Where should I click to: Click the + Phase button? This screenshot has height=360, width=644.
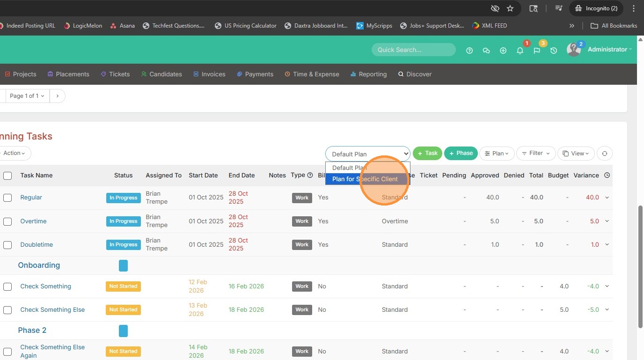pyautogui.click(x=461, y=153)
